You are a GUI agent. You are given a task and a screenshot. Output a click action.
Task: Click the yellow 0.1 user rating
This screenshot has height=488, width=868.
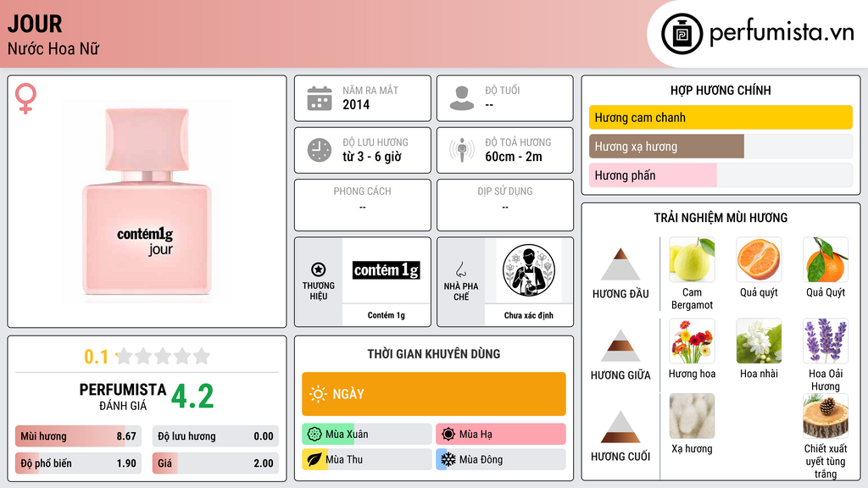[x=97, y=357]
